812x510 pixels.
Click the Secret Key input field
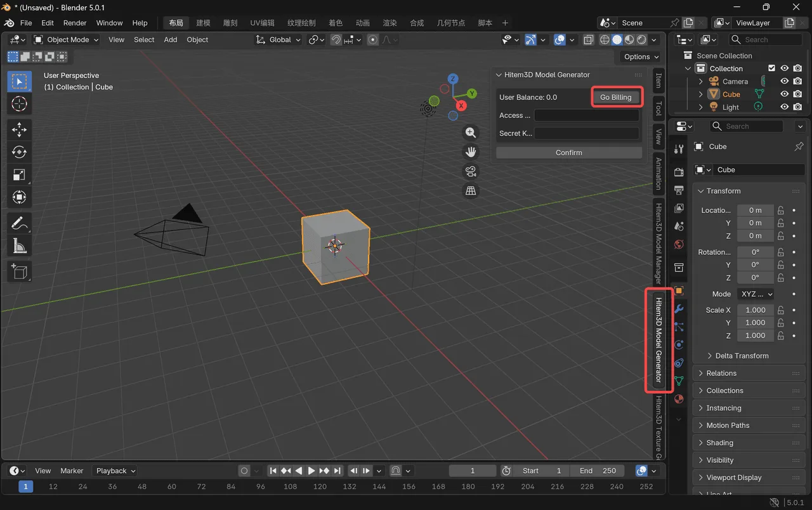[587, 133]
